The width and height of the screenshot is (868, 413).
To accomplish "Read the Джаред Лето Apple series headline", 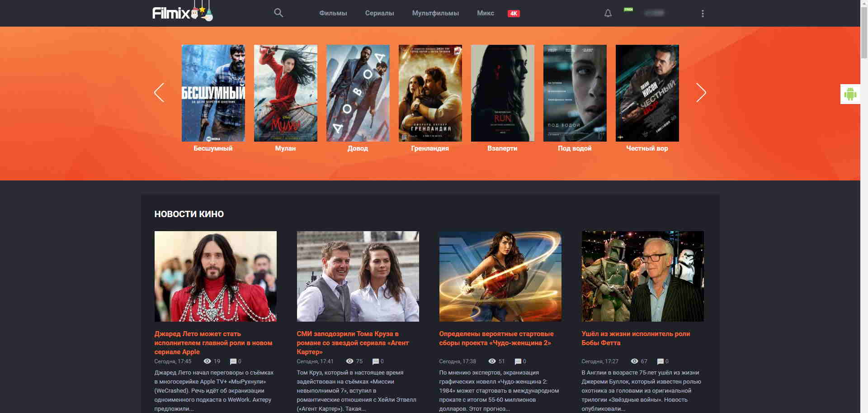I will coord(213,343).
